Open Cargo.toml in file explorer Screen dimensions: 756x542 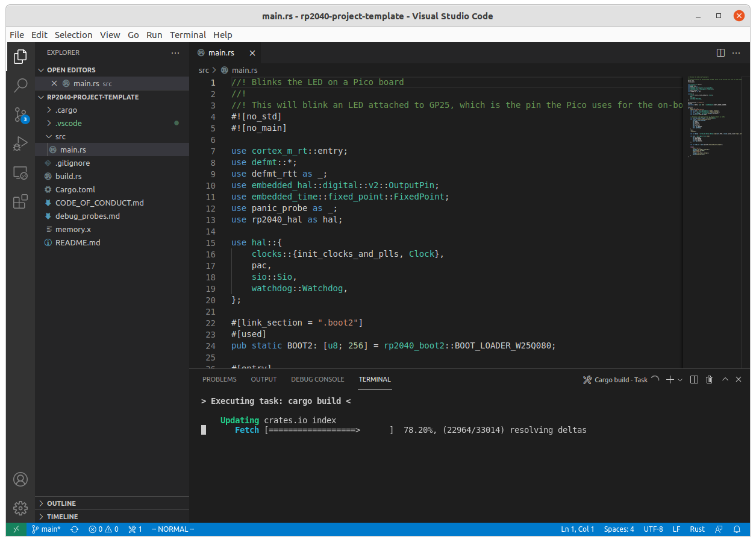click(x=75, y=190)
